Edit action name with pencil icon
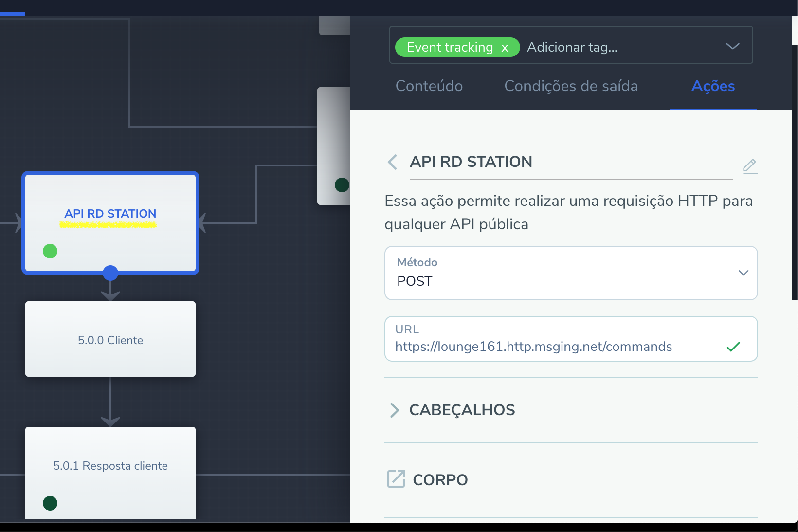The image size is (798, 532). coord(750,166)
